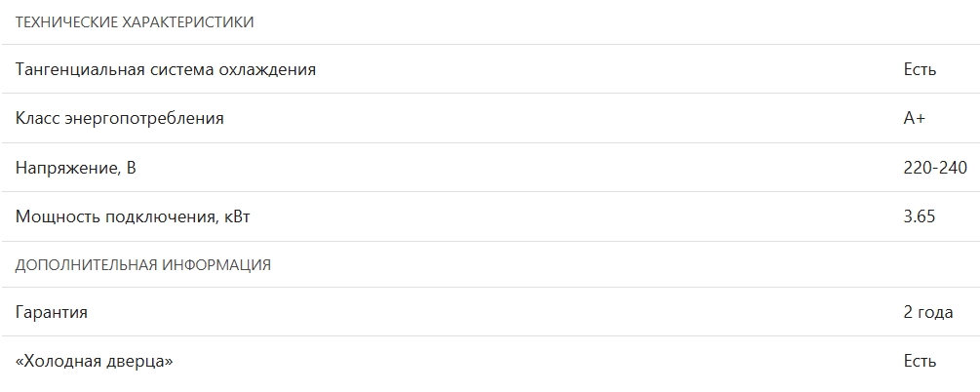Click the 3.65 power value
Viewport: 980px width, 392px height.
click(920, 216)
